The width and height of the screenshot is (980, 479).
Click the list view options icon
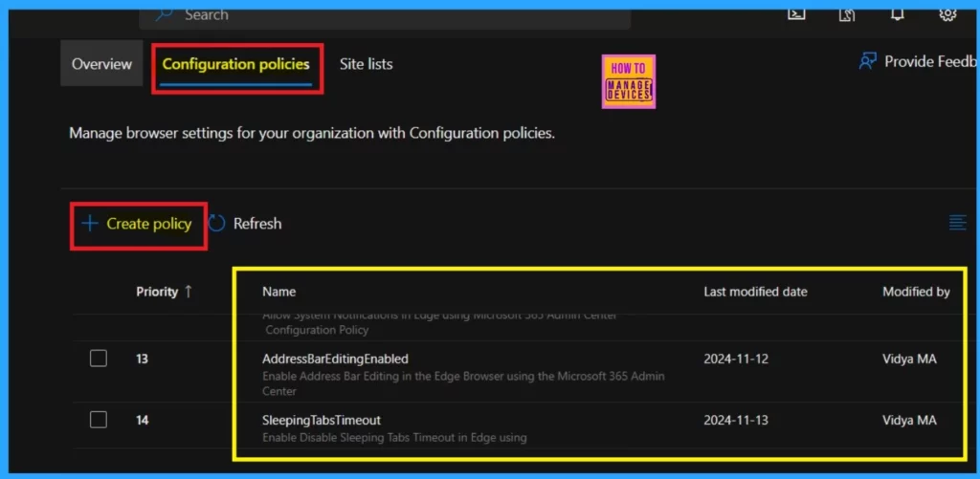tap(957, 223)
